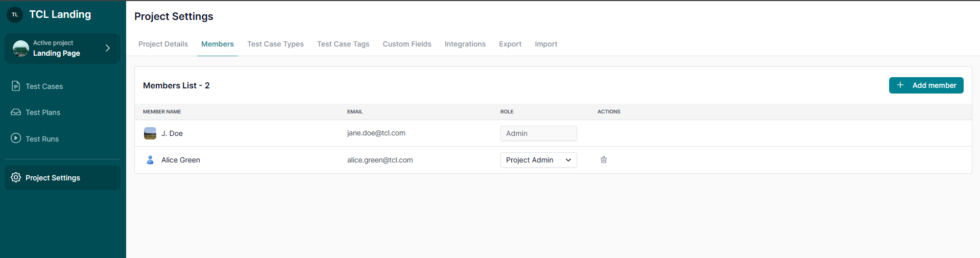Image resolution: width=980 pixels, height=258 pixels.
Task: Click the Email column header
Action: click(355, 111)
